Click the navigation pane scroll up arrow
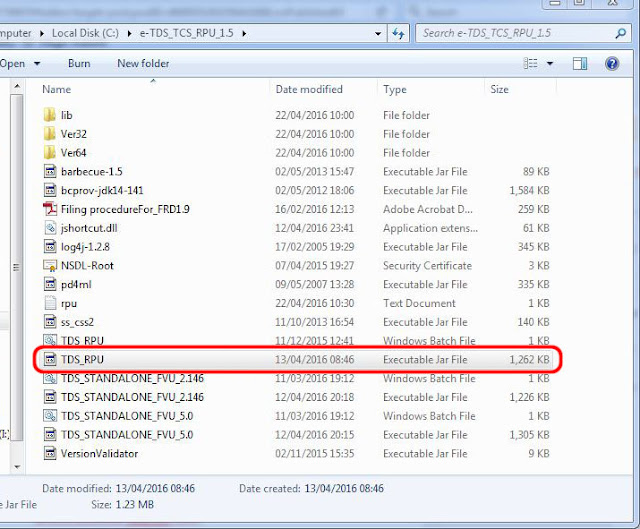The height and width of the screenshot is (529, 640). (x=17, y=86)
